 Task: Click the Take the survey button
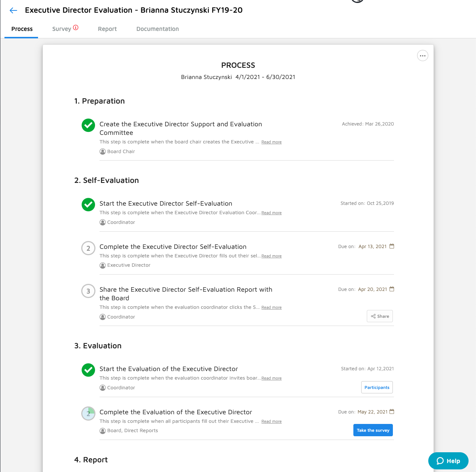[x=373, y=430]
